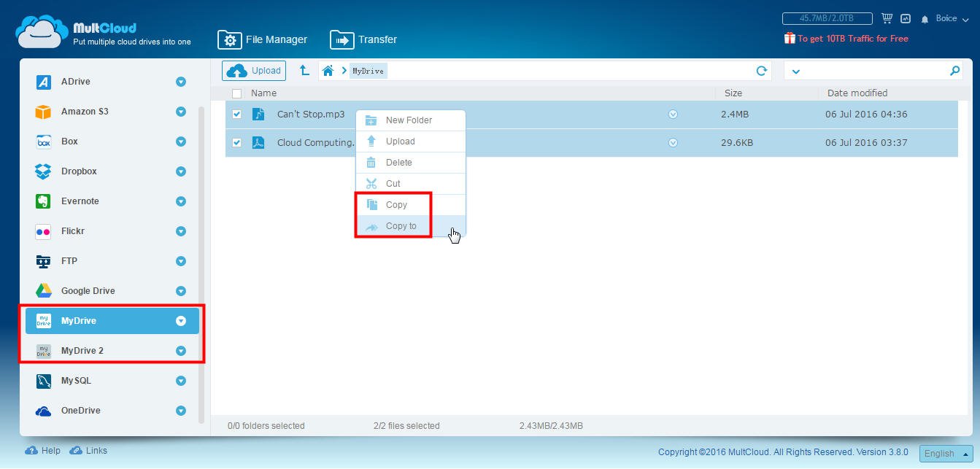Open the MySQL database icon

pyautogui.click(x=44, y=381)
